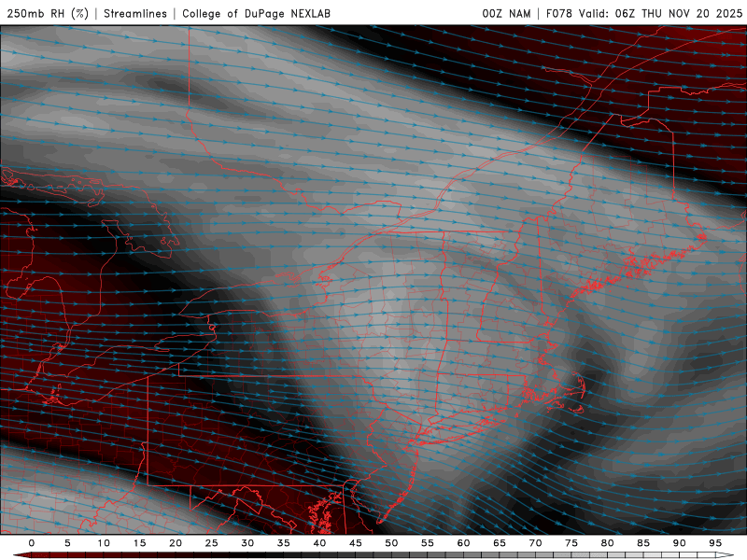Click the colorbar label "60"
Viewport: 747px width, 560px height.
(x=463, y=543)
